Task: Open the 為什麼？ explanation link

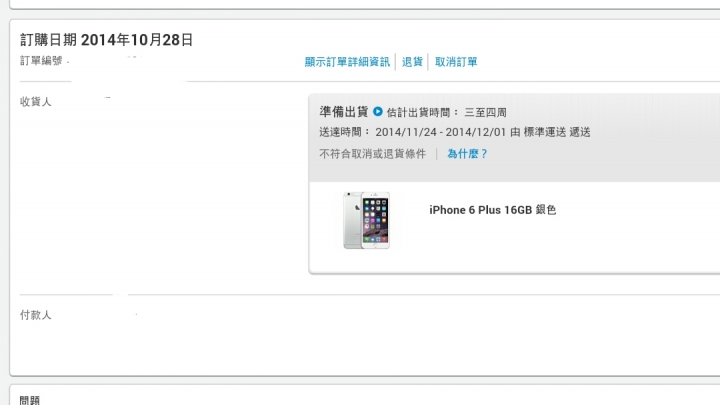Action: click(467, 154)
